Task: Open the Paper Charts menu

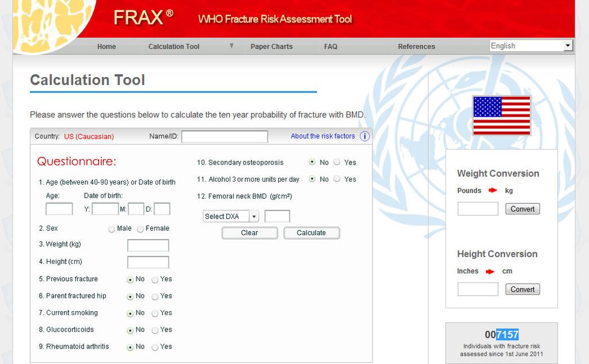Action: pyautogui.click(x=272, y=47)
